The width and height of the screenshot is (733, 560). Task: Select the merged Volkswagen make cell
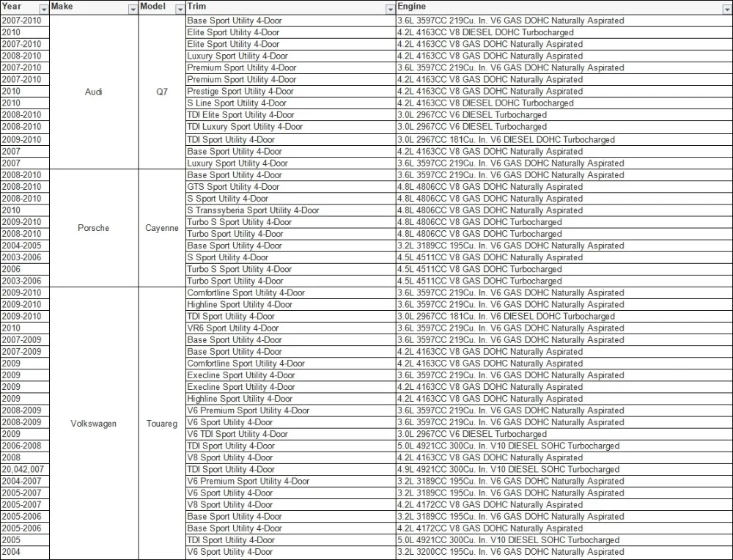click(x=94, y=424)
